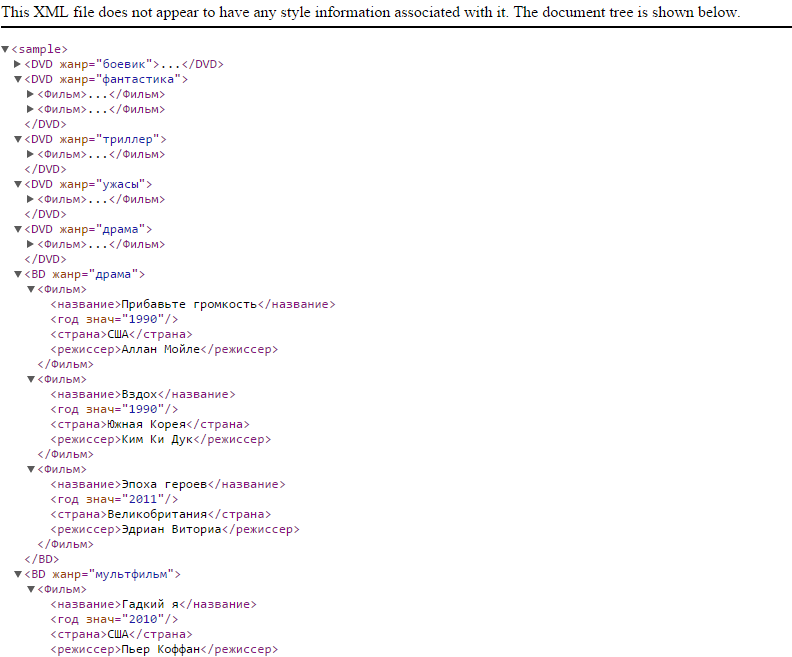Collapse the BD жанр="драма" node
The height and width of the screenshot is (657, 792).
tap(18, 274)
